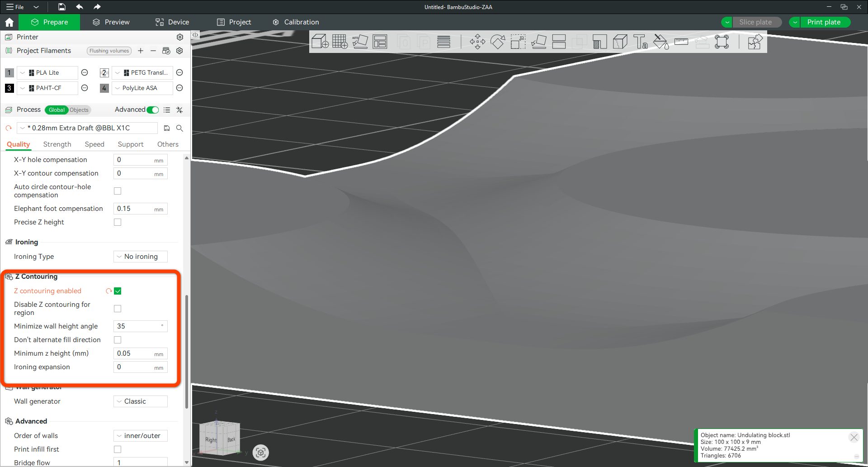Select the Rotate tool in toolbar
868x467 pixels.
tap(498, 42)
